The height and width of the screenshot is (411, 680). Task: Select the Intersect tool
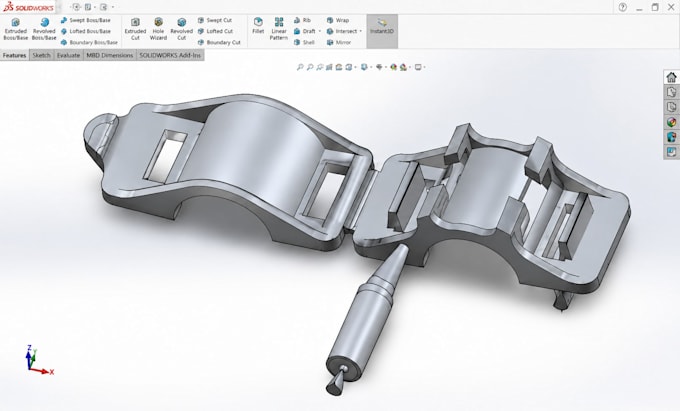[342, 31]
